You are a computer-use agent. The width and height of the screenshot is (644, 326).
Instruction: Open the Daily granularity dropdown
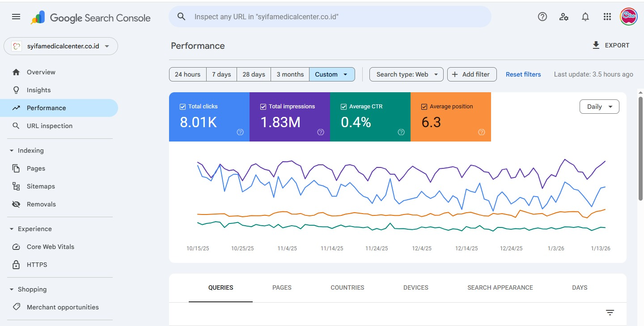click(599, 107)
